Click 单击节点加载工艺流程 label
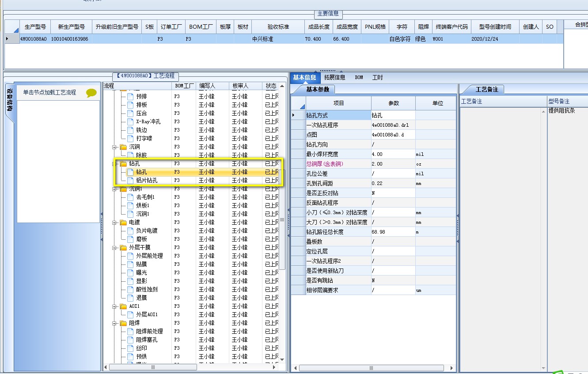The image size is (588, 374). point(50,92)
